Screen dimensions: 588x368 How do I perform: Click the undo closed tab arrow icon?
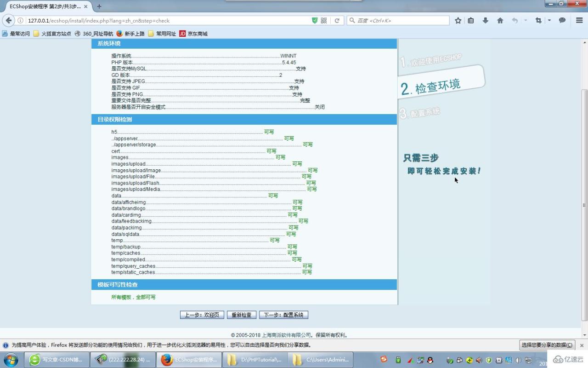(515, 21)
